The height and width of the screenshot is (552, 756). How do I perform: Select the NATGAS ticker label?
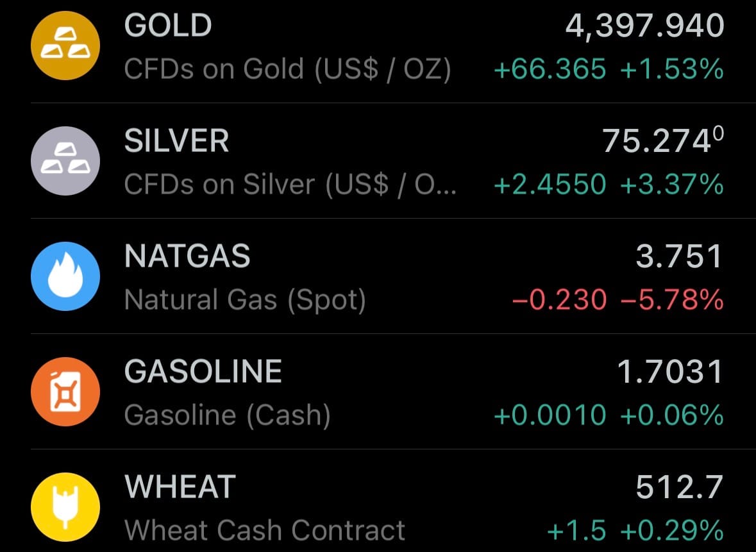point(187,256)
